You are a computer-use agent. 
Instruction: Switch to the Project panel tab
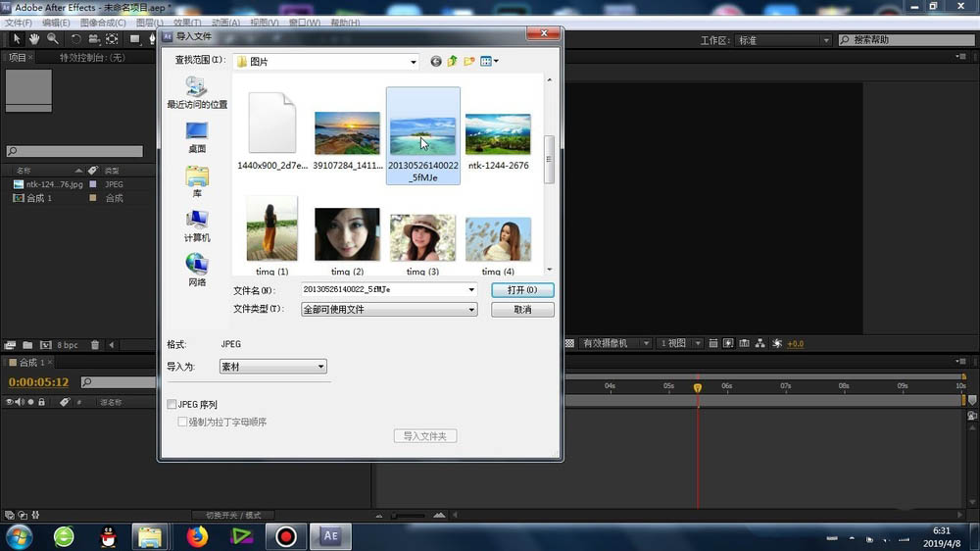[18, 58]
